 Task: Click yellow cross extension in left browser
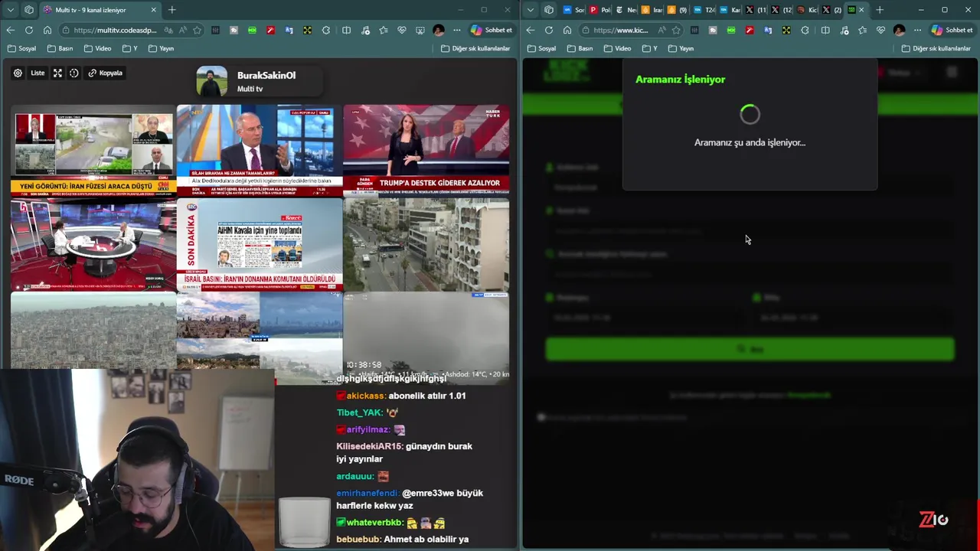pos(308,30)
